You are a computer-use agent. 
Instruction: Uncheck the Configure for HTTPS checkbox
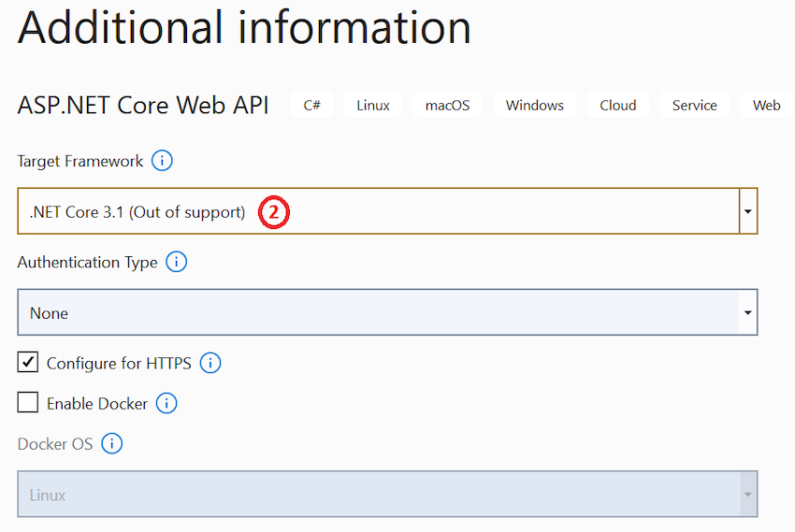pos(28,363)
